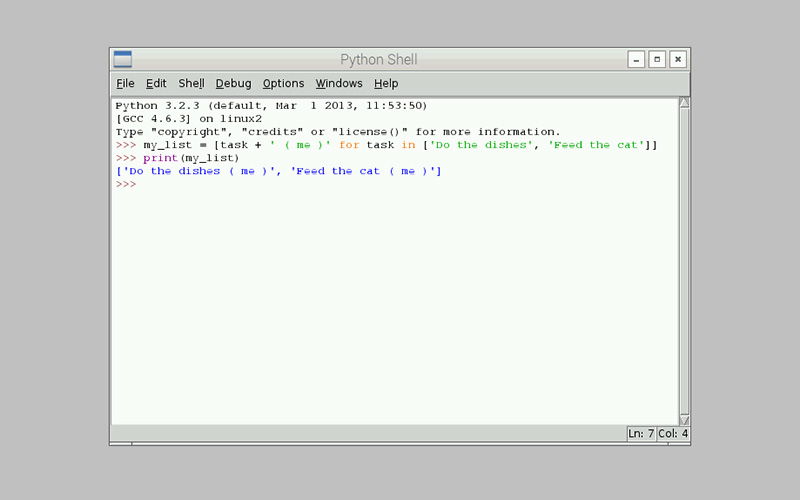This screenshot has height=500, width=800.
Task: Click the scrollbar down arrow
Action: click(685, 420)
